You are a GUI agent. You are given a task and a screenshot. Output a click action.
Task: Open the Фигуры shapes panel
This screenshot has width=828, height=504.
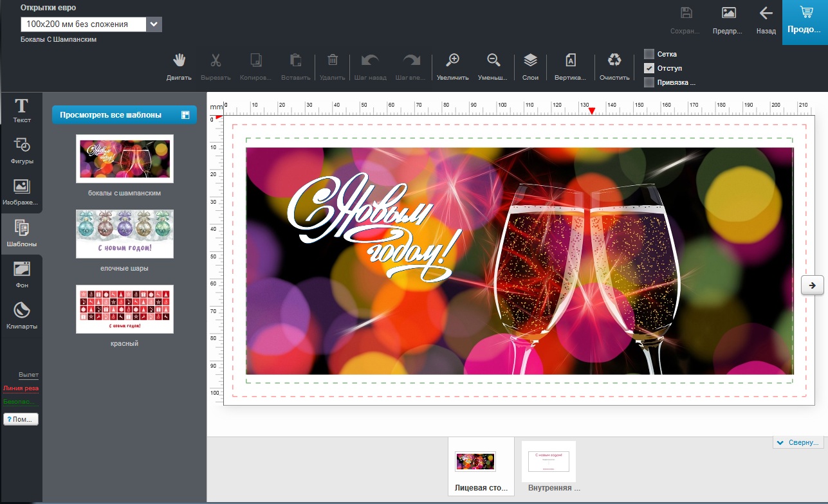click(22, 152)
